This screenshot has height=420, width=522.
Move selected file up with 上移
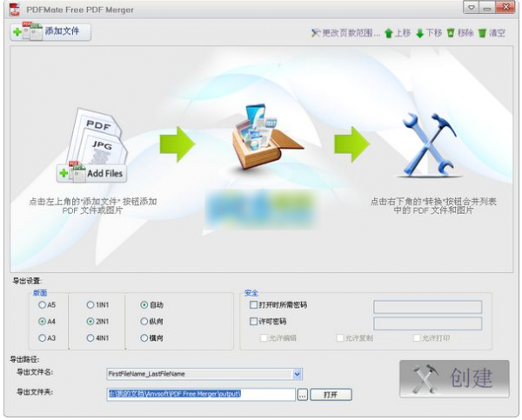(x=398, y=33)
